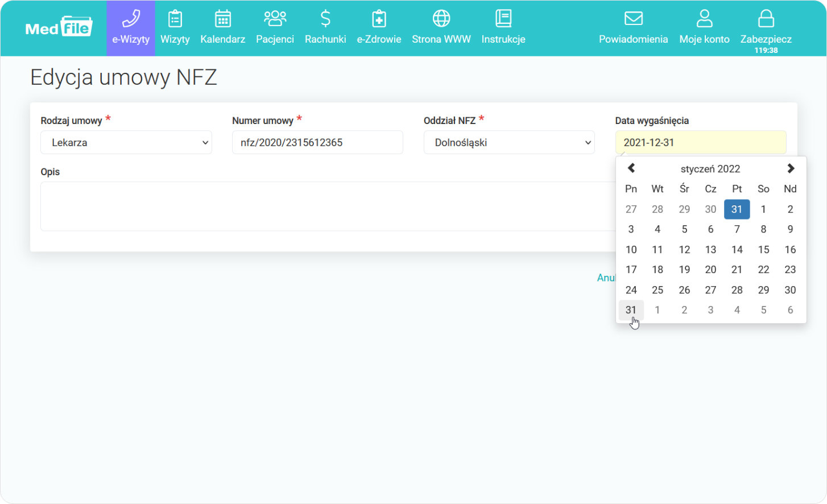Select January 29 in the fifth row
The image size is (827, 504).
click(x=763, y=290)
